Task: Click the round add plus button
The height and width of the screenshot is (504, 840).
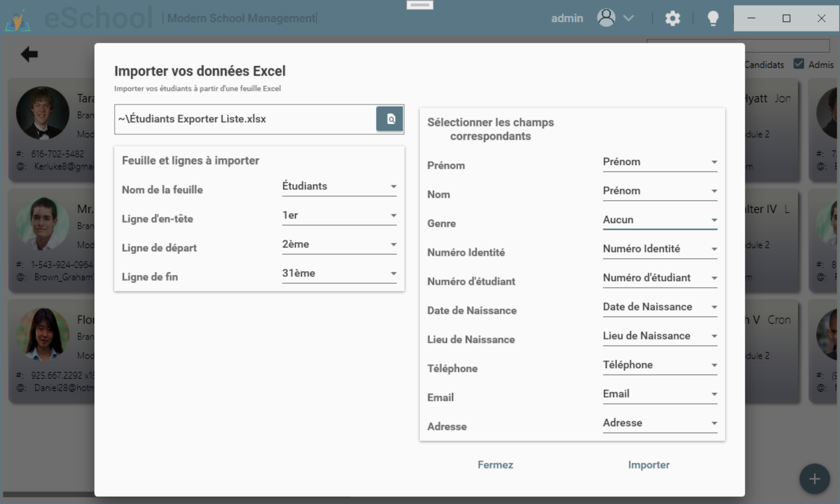Action: point(814,479)
